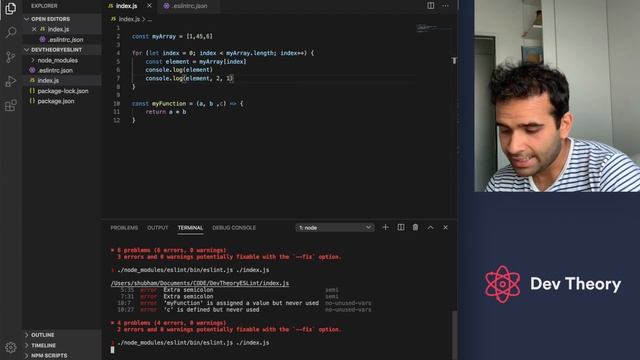Open the Source Control view
The height and width of the screenshot is (360, 640).
tap(11, 57)
